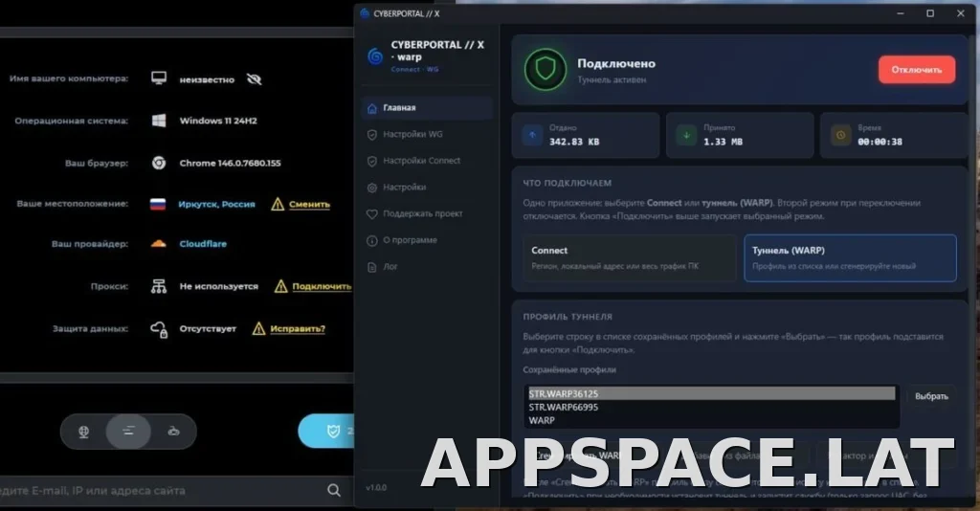Click the info icon next to О программе

point(372,240)
